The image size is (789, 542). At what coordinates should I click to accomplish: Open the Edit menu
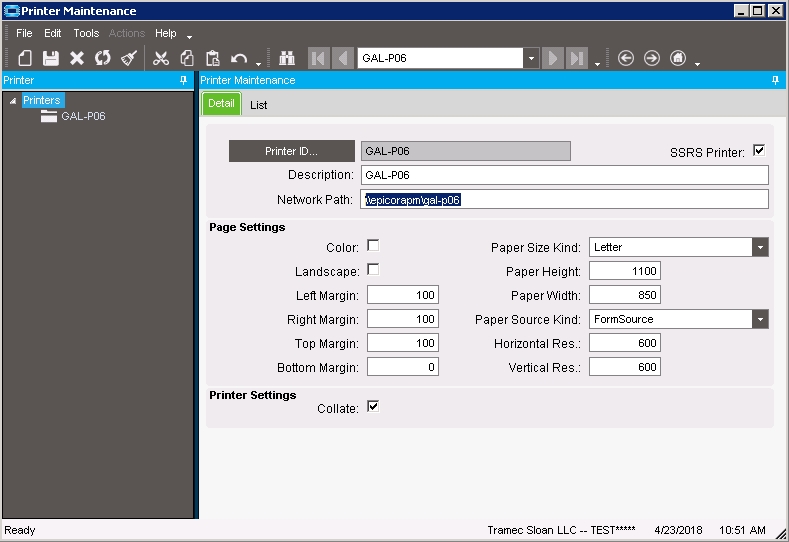click(52, 33)
